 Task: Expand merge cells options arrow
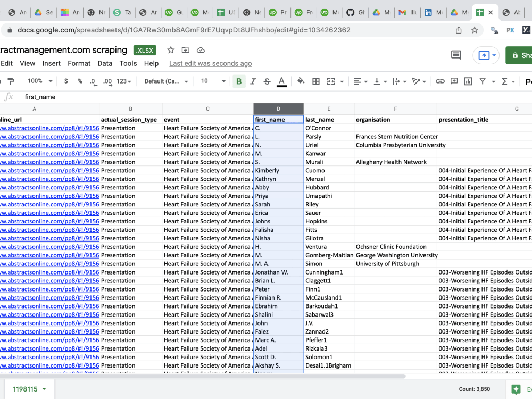(x=342, y=81)
